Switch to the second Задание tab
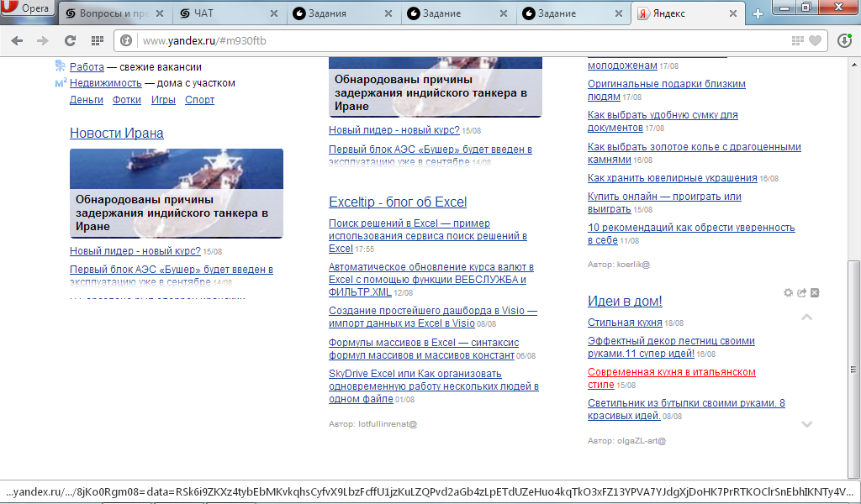The height and width of the screenshot is (504, 861). [459, 13]
